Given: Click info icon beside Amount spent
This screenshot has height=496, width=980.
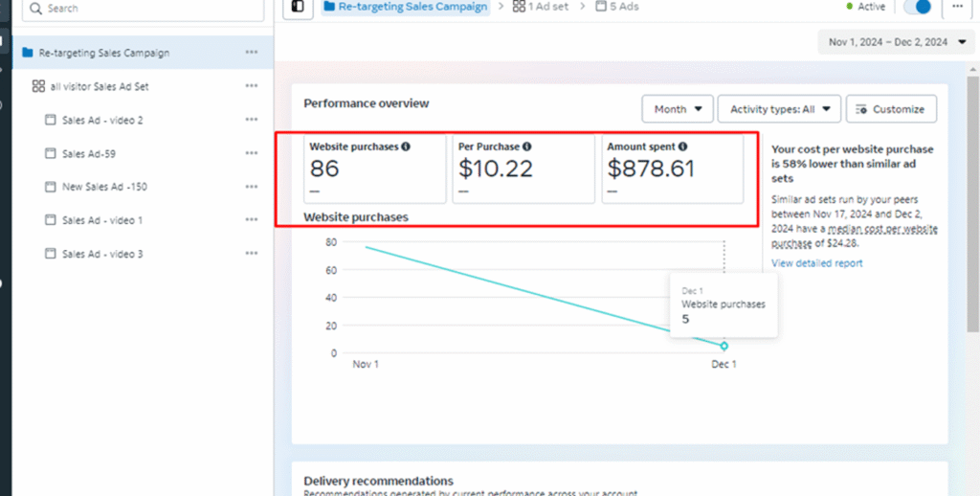Looking at the screenshot, I should pos(682,147).
